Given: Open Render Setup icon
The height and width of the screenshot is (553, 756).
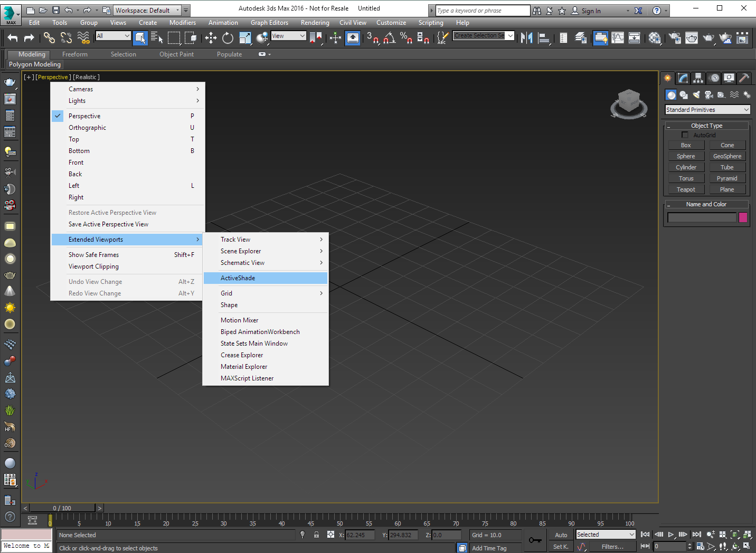Looking at the screenshot, I should (675, 37).
